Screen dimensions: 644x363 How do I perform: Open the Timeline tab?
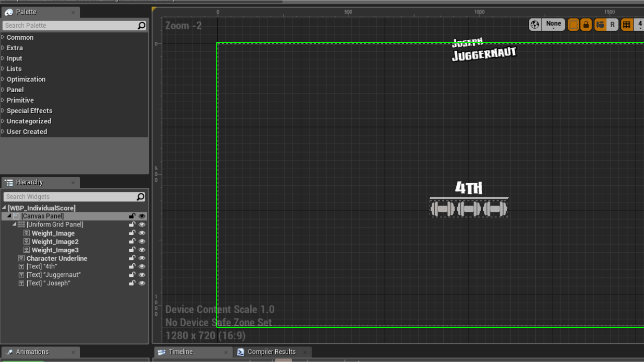coord(181,352)
